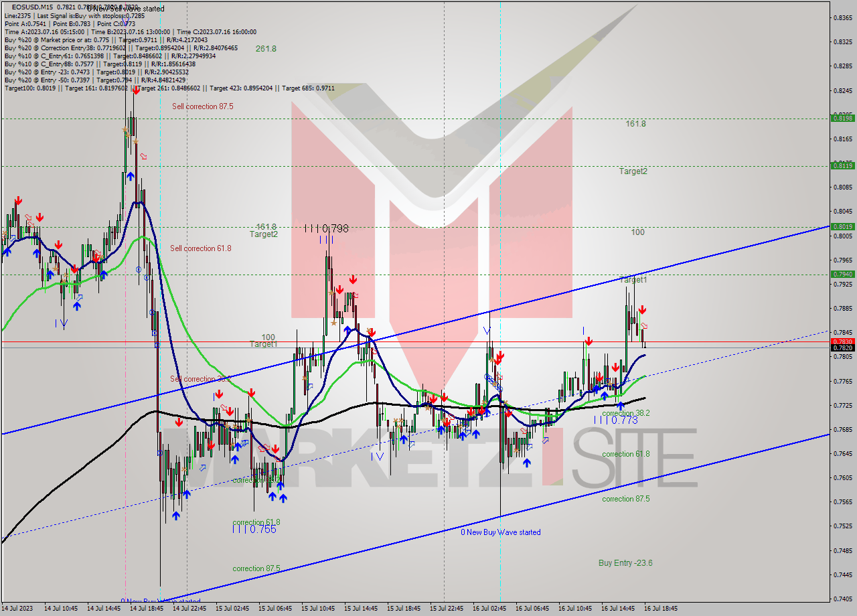857x616 pixels.
Task: Click the green 261.8 level label
Action: tap(266, 49)
